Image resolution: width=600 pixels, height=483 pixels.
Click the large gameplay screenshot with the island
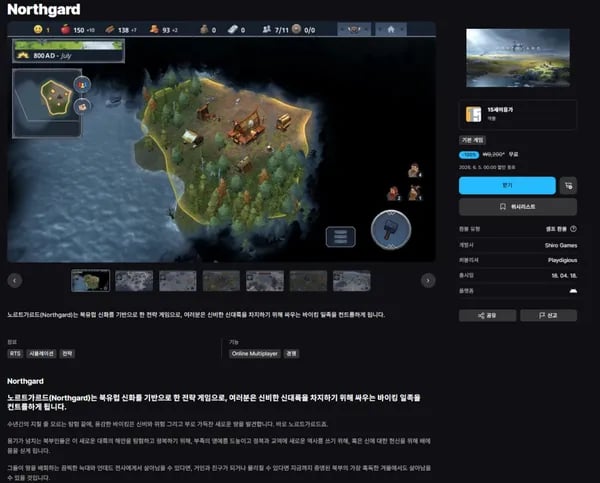[x=221, y=142]
